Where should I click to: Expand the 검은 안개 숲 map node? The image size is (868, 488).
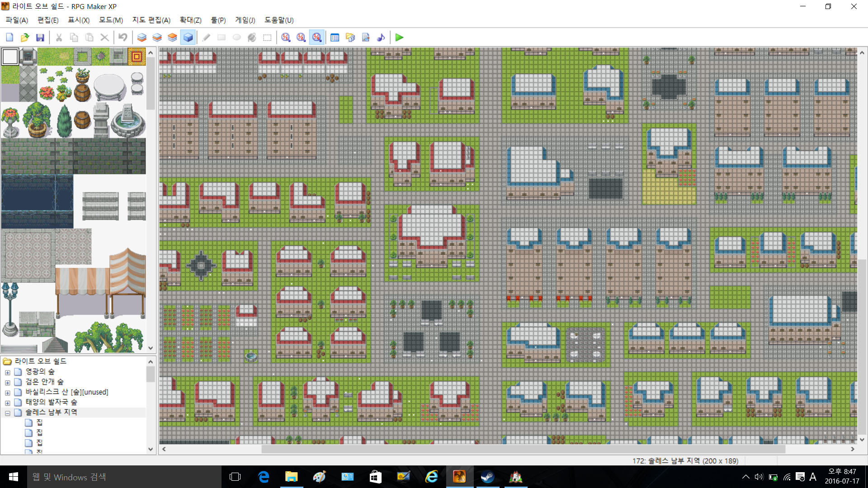pos(8,383)
